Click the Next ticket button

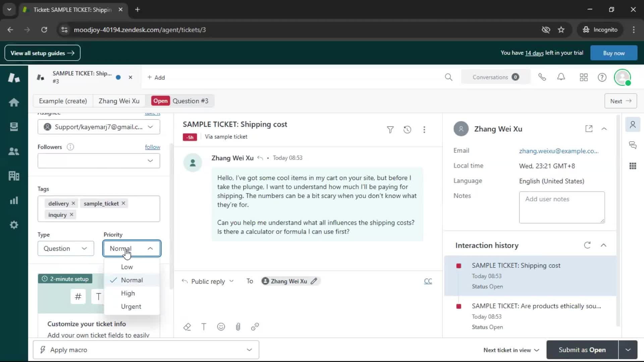point(621,101)
